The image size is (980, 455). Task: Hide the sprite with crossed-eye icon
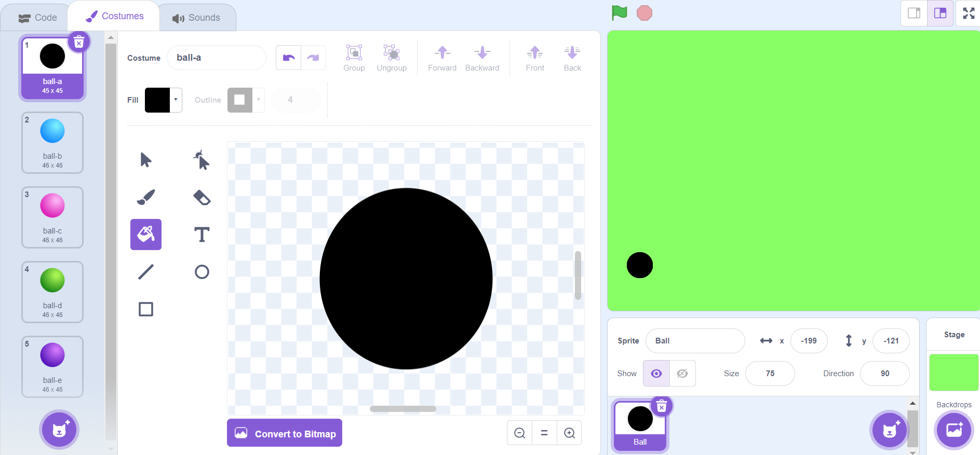tap(682, 374)
